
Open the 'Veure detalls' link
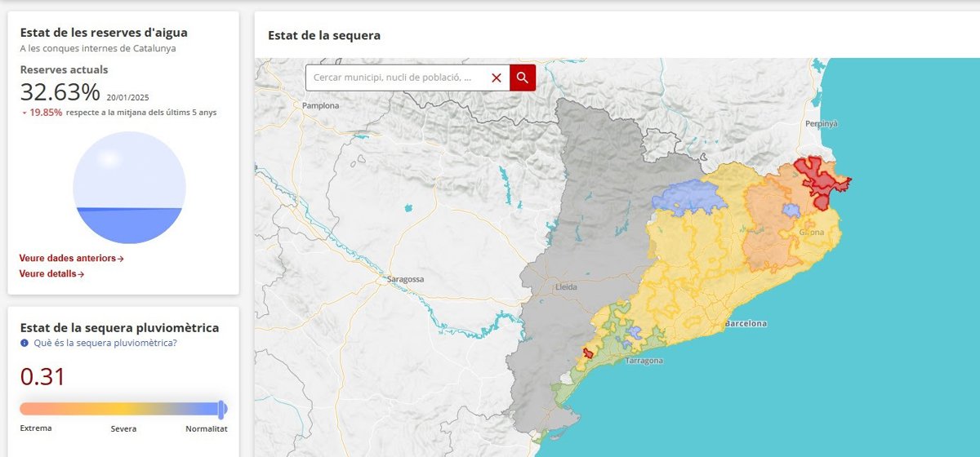click(x=51, y=274)
